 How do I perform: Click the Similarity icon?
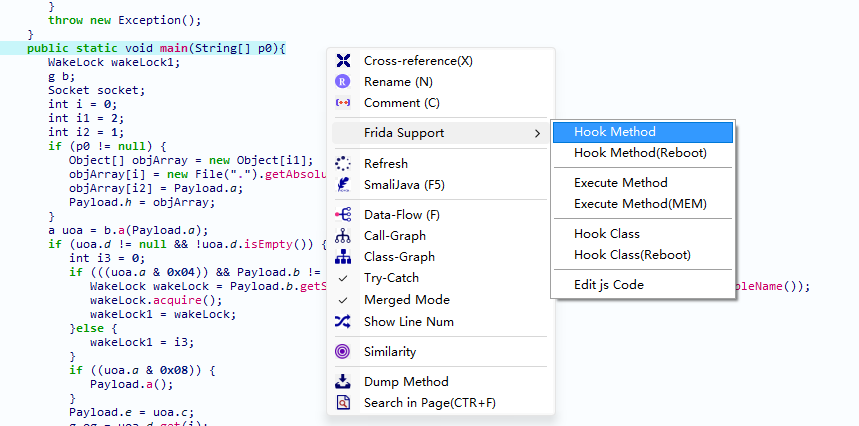[344, 352]
